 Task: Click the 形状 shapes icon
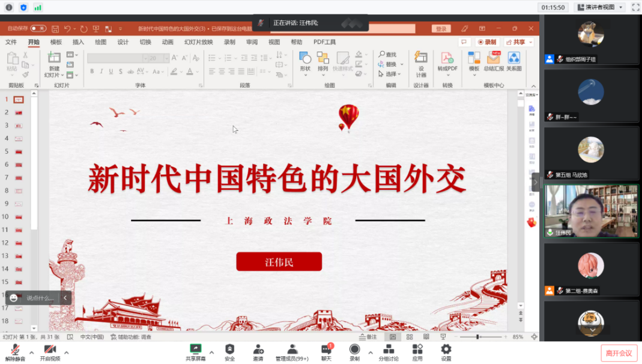pyautogui.click(x=305, y=59)
